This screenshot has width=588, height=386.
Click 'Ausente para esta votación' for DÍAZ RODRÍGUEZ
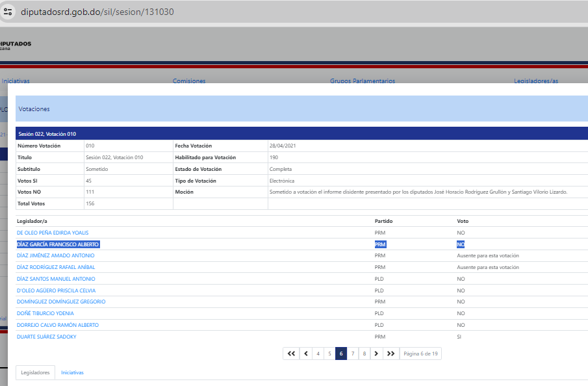(488, 267)
